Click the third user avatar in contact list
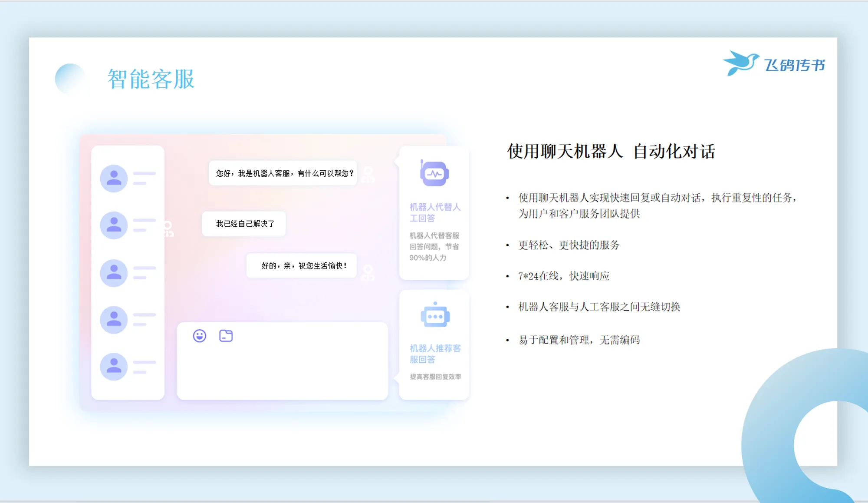Viewport: 868px width, 503px height. [114, 273]
